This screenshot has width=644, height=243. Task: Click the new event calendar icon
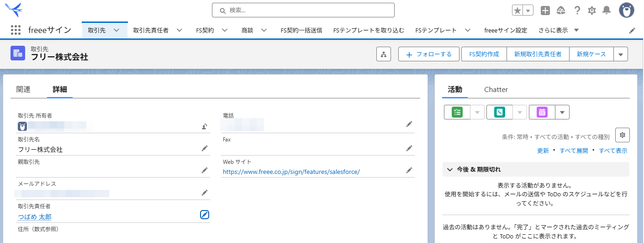[x=542, y=112]
